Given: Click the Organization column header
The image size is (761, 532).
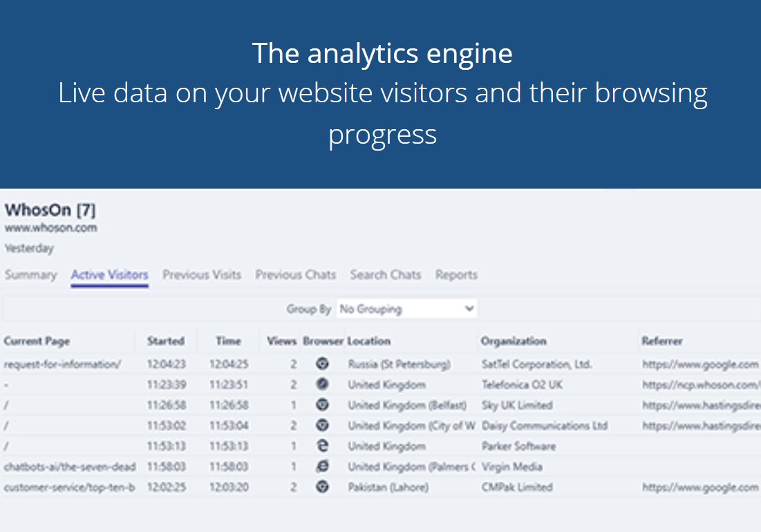Looking at the screenshot, I should point(514,341).
